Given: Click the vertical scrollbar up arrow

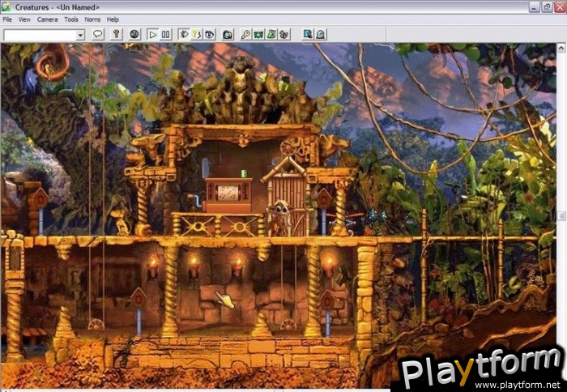Looking at the screenshot, I should pyautogui.click(x=561, y=47).
